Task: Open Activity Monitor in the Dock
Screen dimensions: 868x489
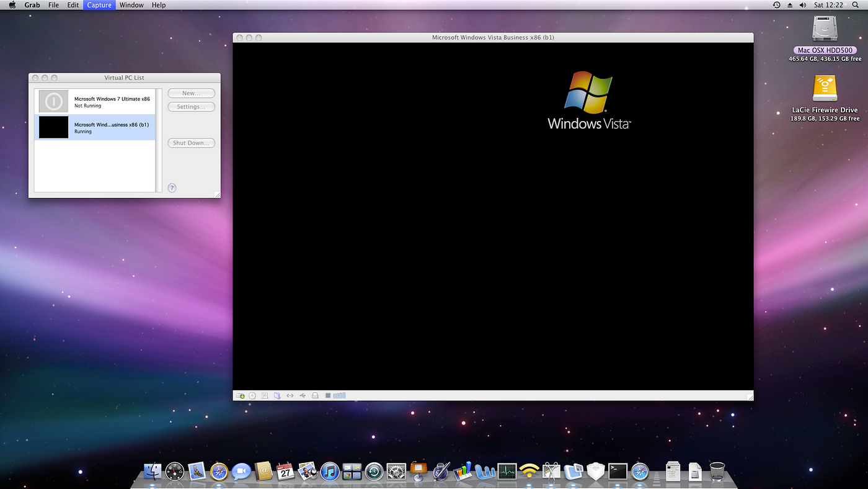Action: pyautogui.click(x=507, y=472)
